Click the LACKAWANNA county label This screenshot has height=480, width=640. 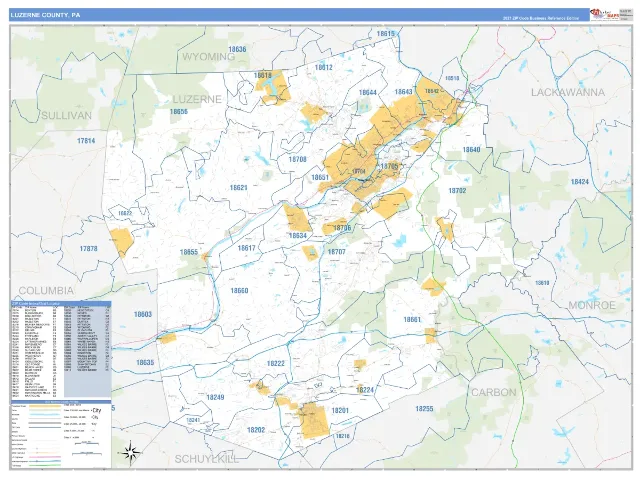[x=568, y=93]
